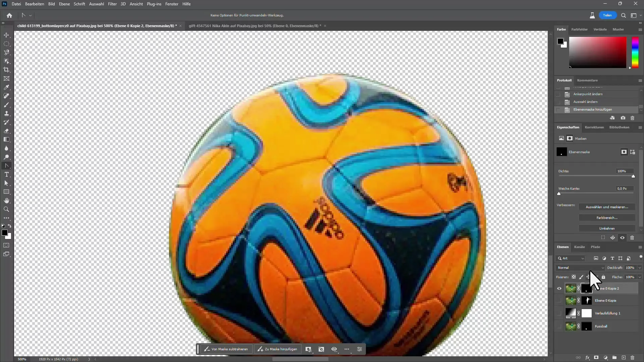This screenshot has width=644, height=362.
Task: Swap foreground and background colors
Action: 10,226
